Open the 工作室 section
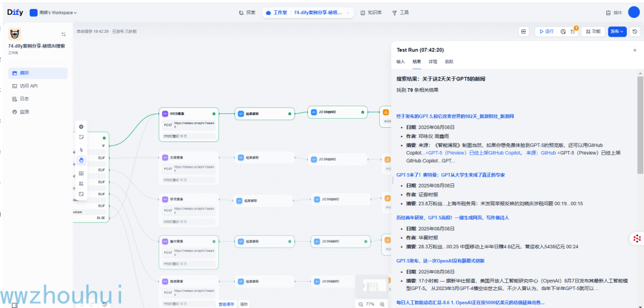Screen dimensions: 644x308 (x=277, y=13)
